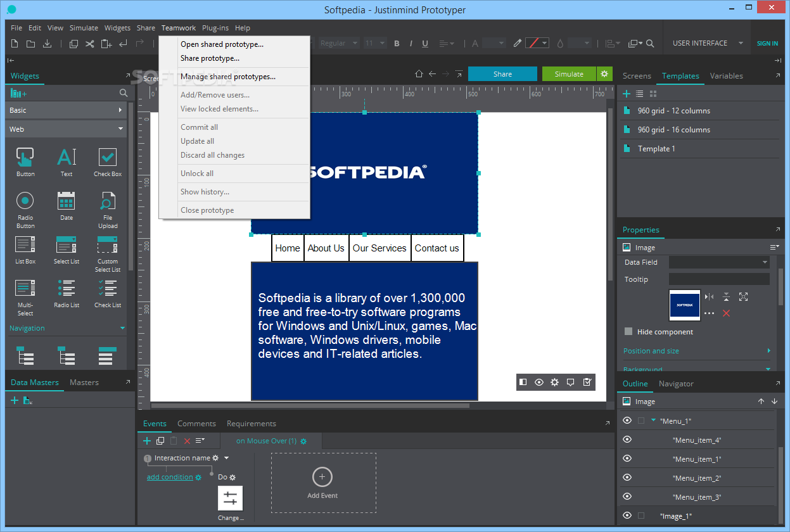Open simulation settings gear next to Simulate
The height and width of the screenshot is (532, 790).
click(x=604, y=74)
